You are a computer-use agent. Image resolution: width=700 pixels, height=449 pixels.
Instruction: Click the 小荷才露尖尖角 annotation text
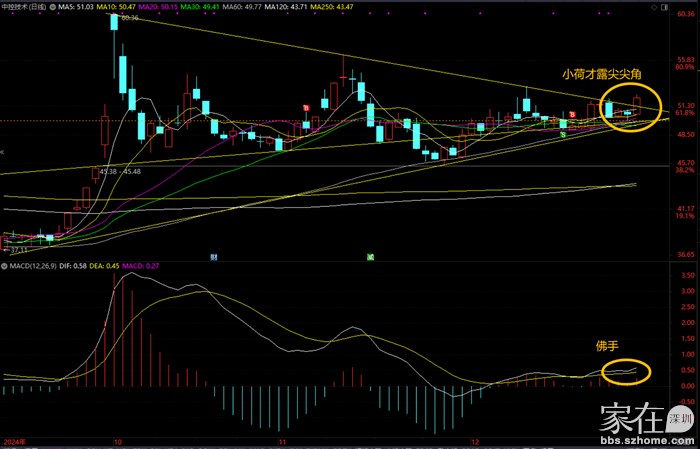click(x=600, y=74)
